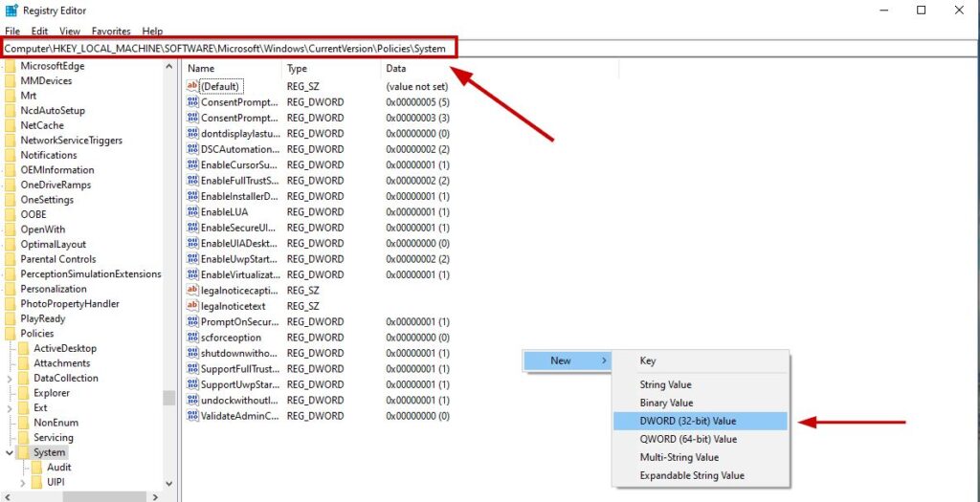Click the Data column header

500,68
